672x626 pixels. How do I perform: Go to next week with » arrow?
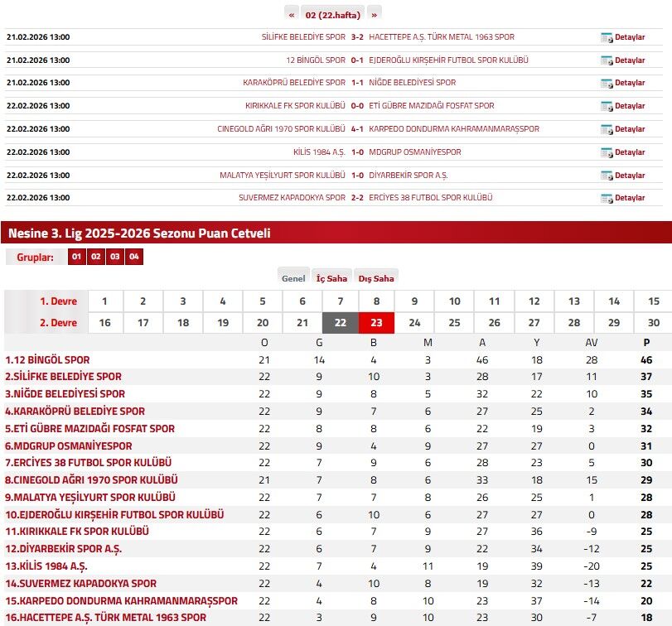point(375,15)
